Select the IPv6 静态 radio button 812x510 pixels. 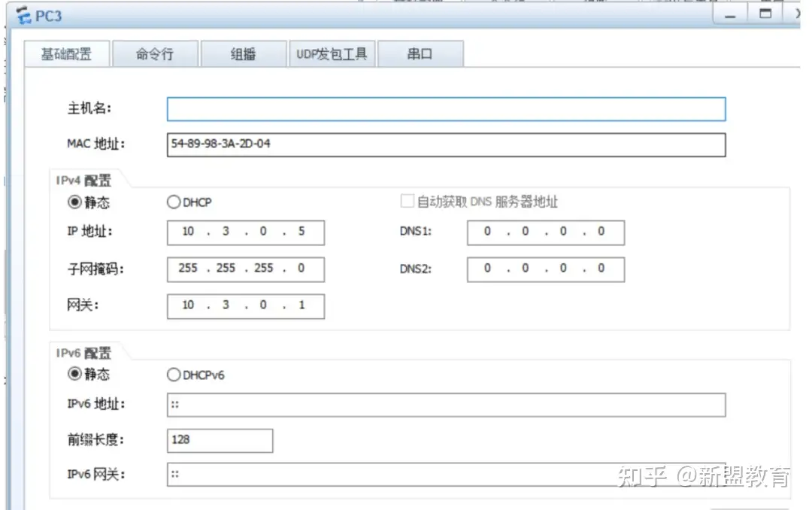point(74,374)
